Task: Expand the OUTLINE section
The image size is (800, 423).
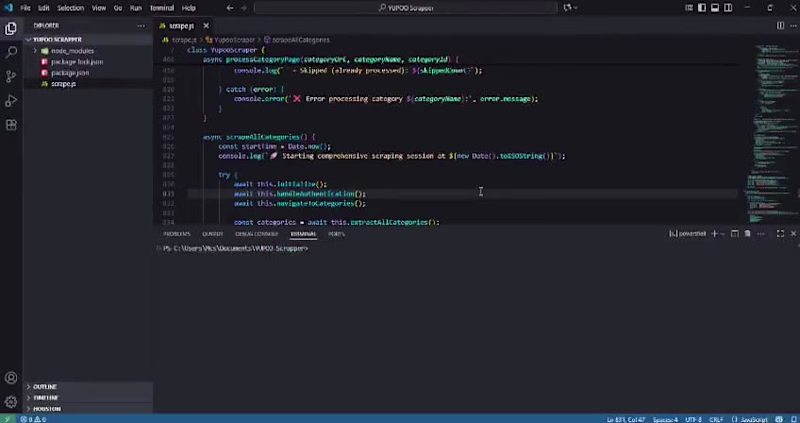Action: 45,387
